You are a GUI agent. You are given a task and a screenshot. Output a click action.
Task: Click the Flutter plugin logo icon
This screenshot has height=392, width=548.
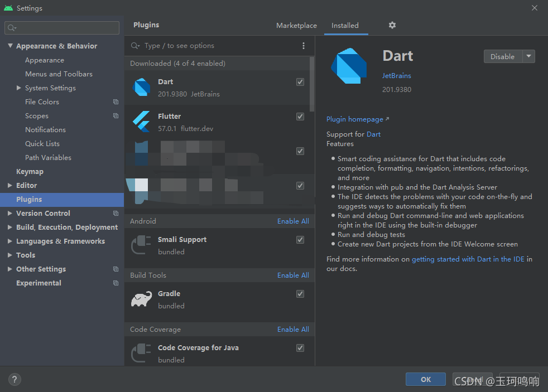142,122
